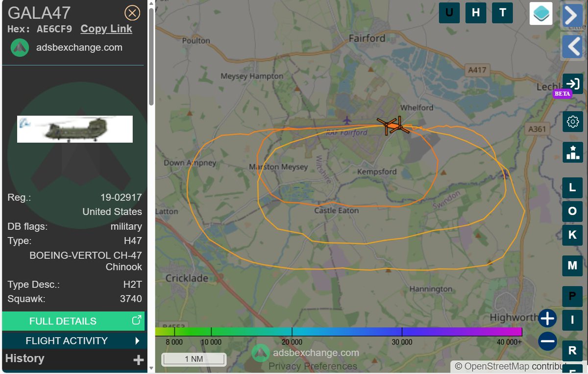
Task: Toggle the U map filter button
Action: pyautogui.click(x=449, y=13)
